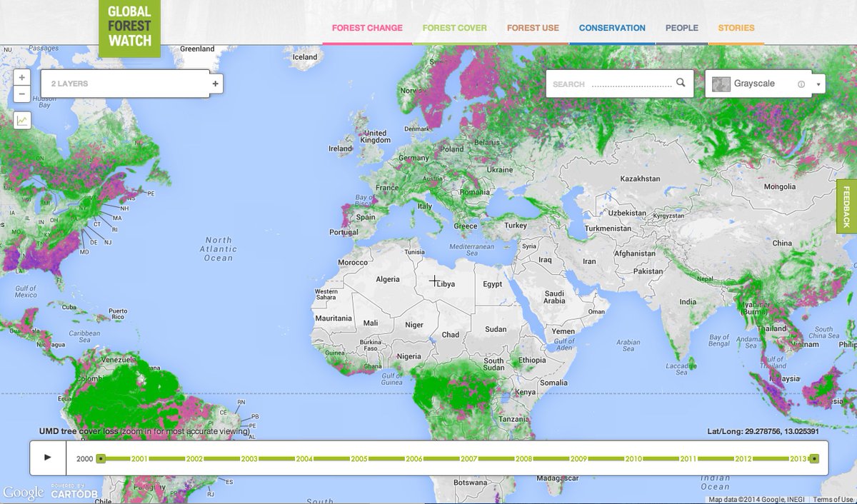857x504 pixels.
Task: Open the People tab
Action: [x=682, y=29]
